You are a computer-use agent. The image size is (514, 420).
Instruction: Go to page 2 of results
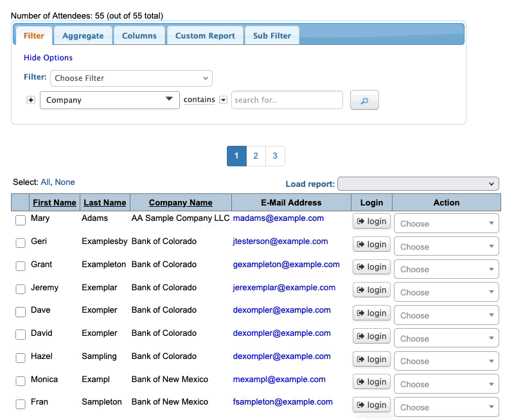tap(256, 156)
